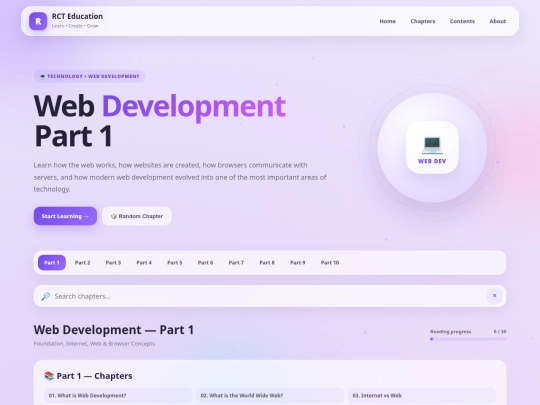Click the purple R logo icon
Image resolution: width=540 pixels, height=405 pixels.
tap(38, 21)
